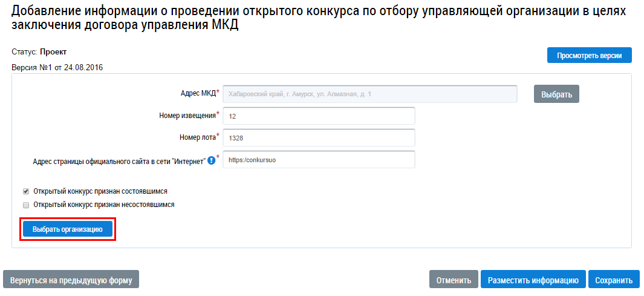Viewport: 644px width, 296px height.
Task: Publish using the Разместить информацию button
Action: (x=533, y=280)
